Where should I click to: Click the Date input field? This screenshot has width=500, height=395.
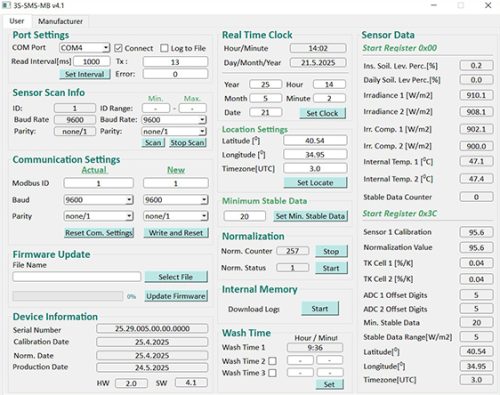(265, 112)
